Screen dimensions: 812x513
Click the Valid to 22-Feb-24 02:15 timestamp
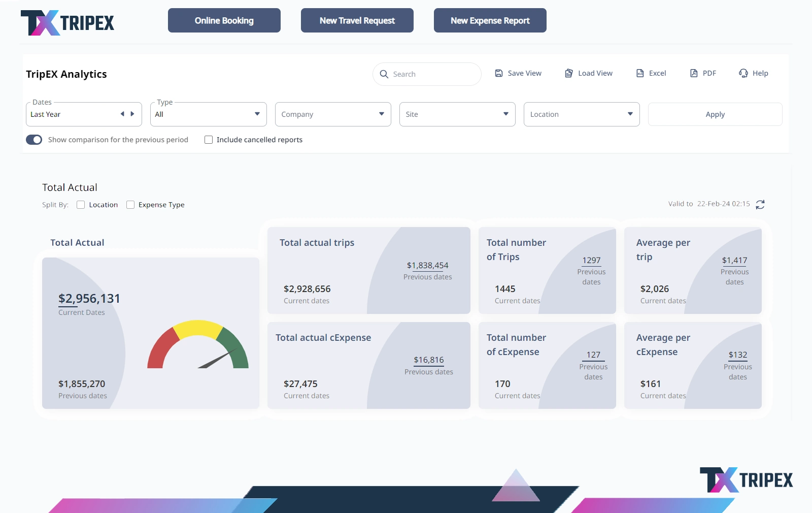709,204
